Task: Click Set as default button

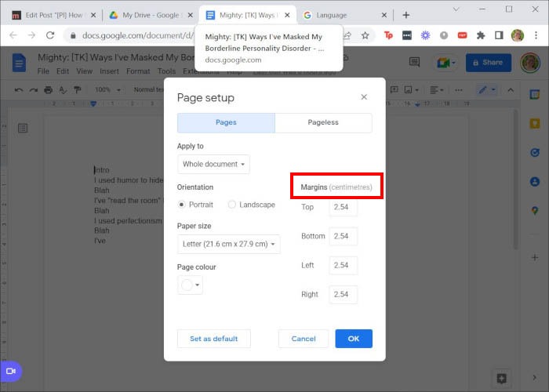Action: tap(214, 339)
